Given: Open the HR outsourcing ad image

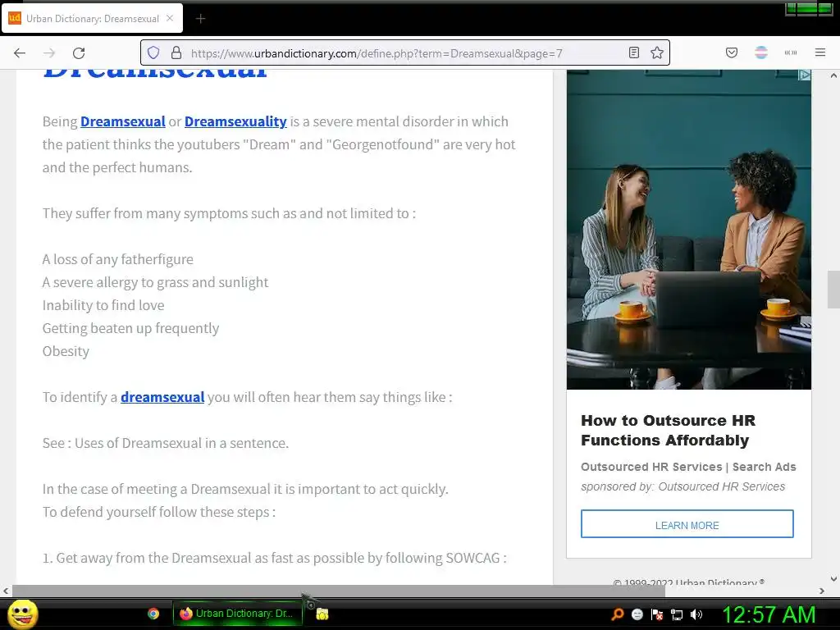Looking at the screenshot, I should click(689, 230).
